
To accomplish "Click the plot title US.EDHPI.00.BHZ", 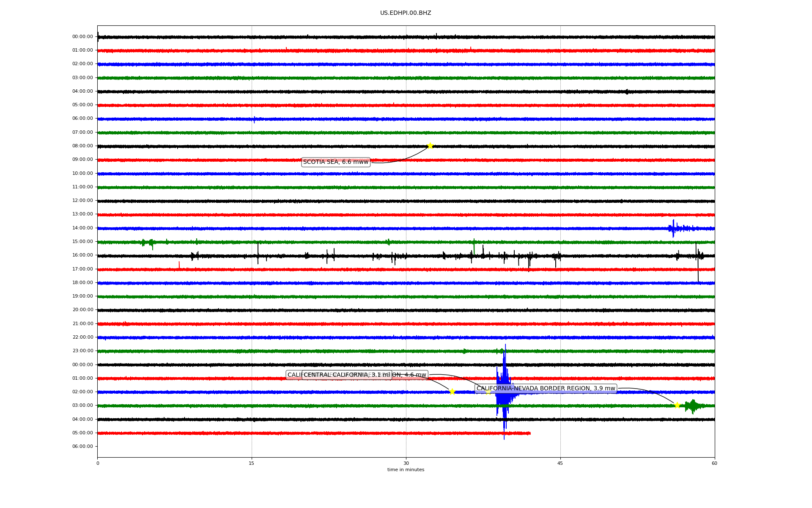I will (406, 13).
